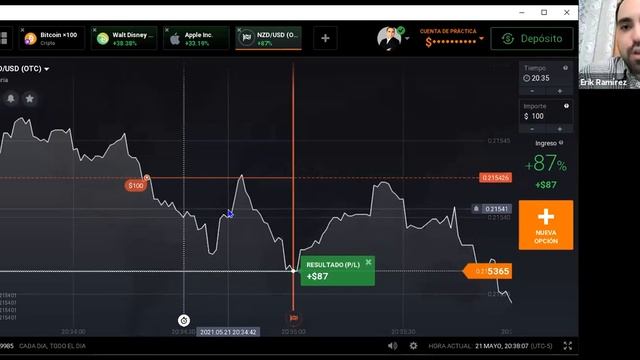Click the bell price alert 0.21541 label
This screenshot has height=360, width=640.
coord(491,209)
